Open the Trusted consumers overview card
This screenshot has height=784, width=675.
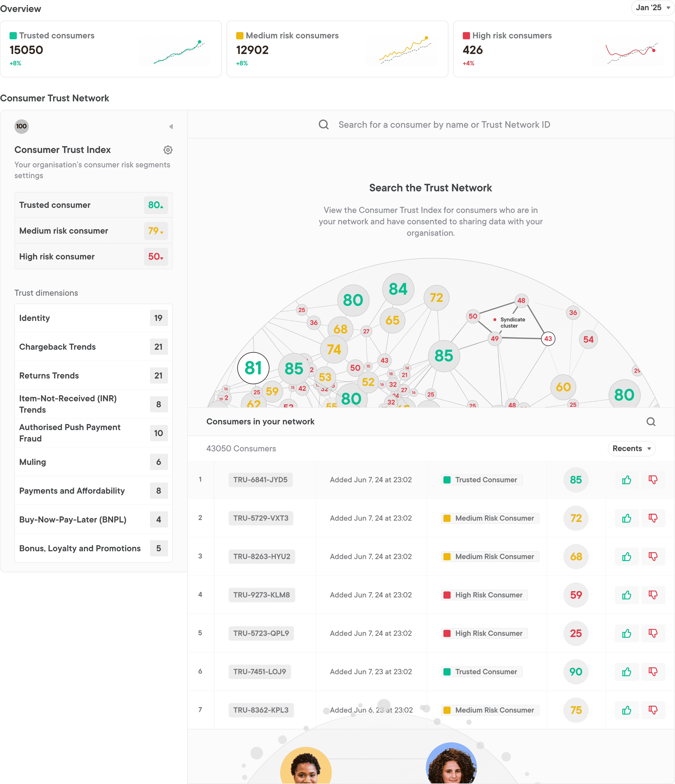[111, 49]
